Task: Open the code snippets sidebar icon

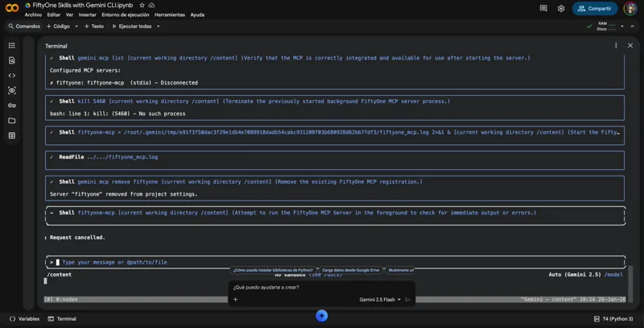Action: pos(12,76)
